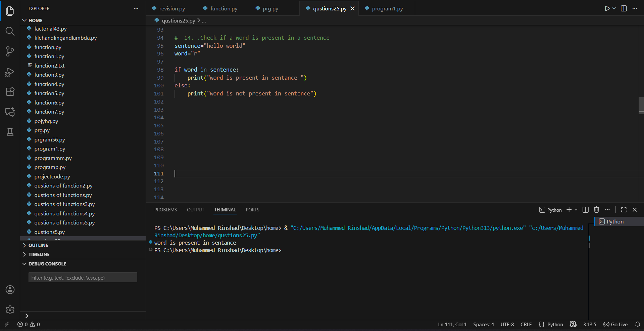Open the PROBLEMS panel tab

pyautogui.click(x=165, y=209)
